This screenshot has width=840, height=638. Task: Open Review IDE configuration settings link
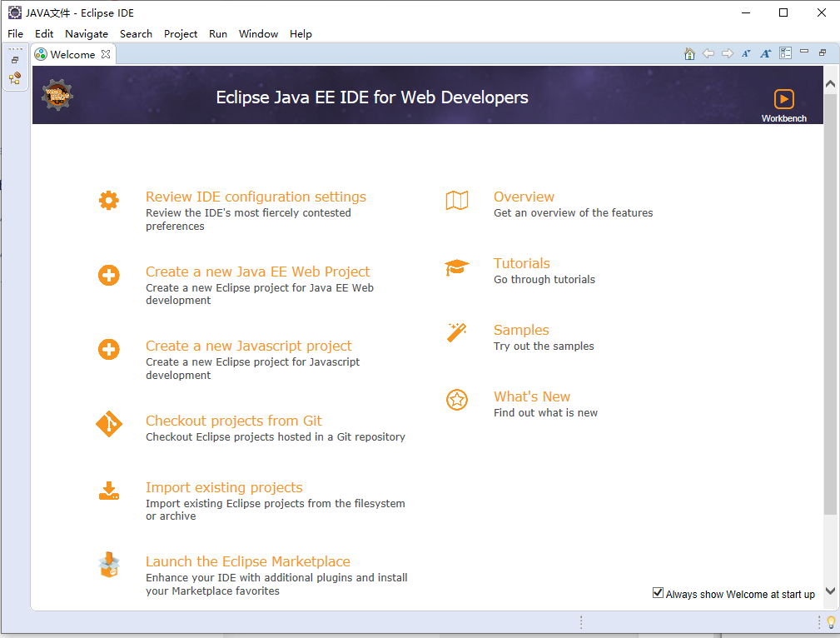click(256, 197)
